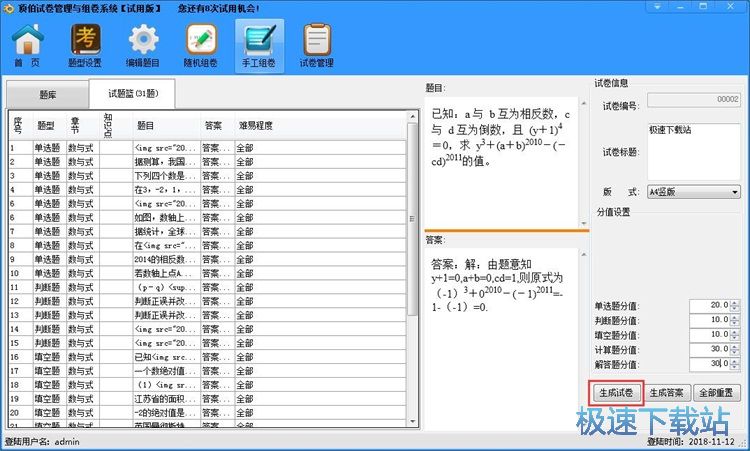Open 随机组卷 toolbar icon
The height and width of the screenshot is (451, 750).
point(201,44)
